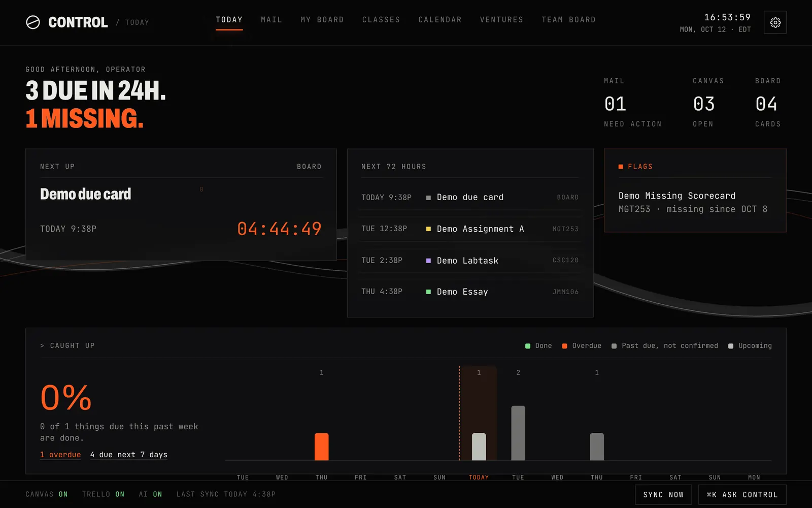Click the green Done legend dot
The image size is (812, 508).
(x=528, y=346)
